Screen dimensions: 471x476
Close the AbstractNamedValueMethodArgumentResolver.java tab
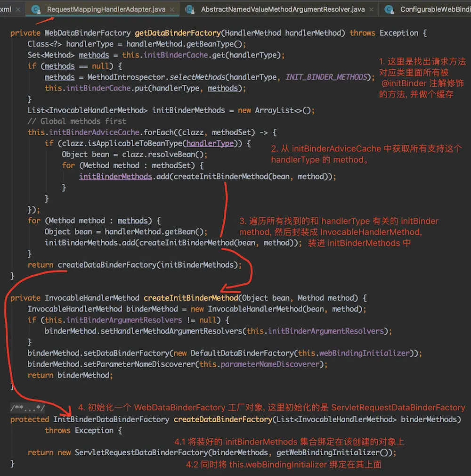(372, 9)
